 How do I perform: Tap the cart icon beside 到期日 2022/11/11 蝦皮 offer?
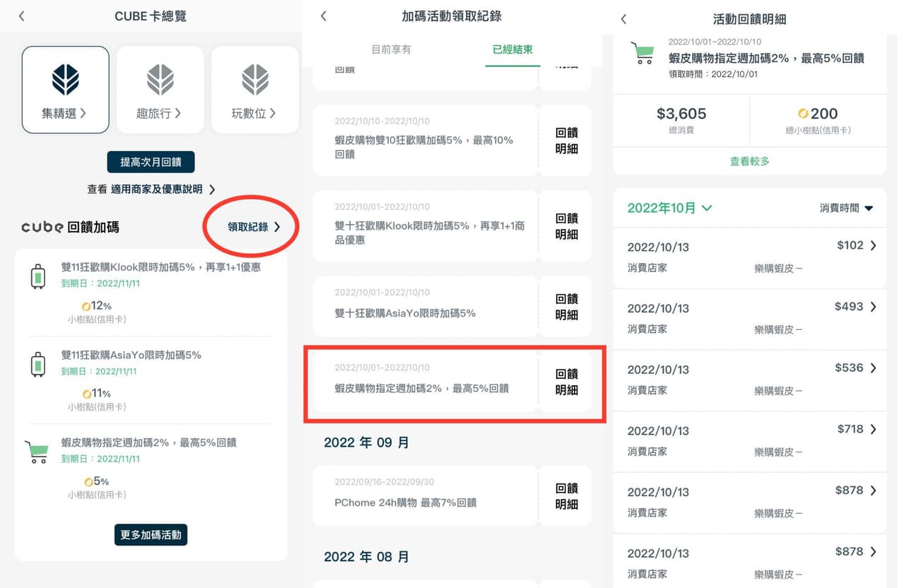(37, 451)
